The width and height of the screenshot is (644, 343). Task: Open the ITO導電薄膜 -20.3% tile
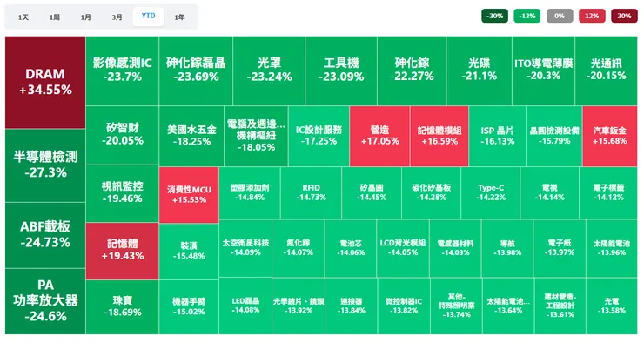point(544,71)
